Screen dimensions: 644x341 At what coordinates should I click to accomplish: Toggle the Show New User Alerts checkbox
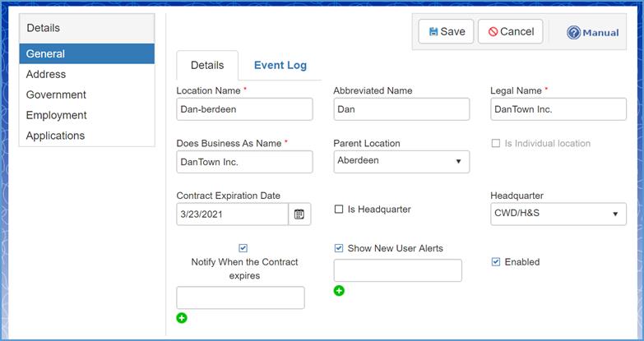pyautogui.click(x=339, y=248)
